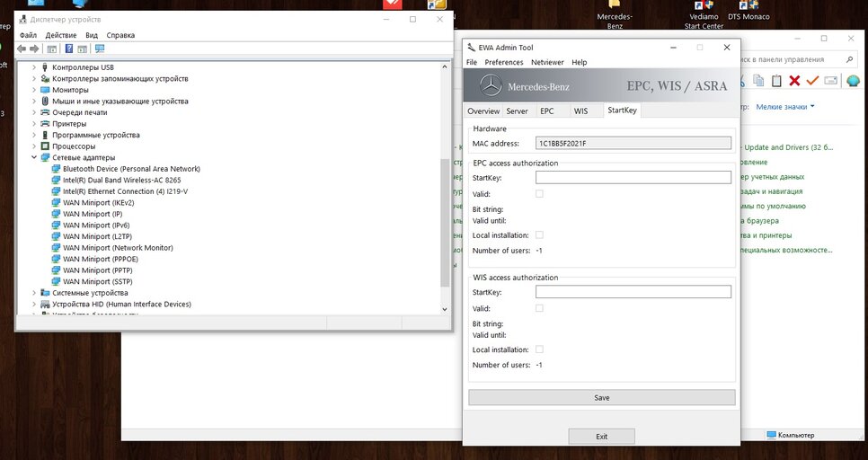Click the Device Manager scroll-up arrow

[x=445, y=67]
